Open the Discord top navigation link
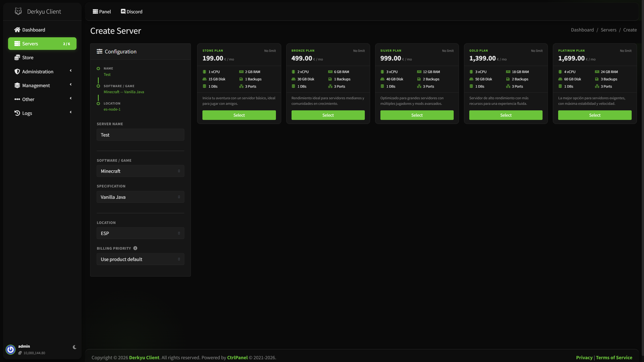 (132, 12)
